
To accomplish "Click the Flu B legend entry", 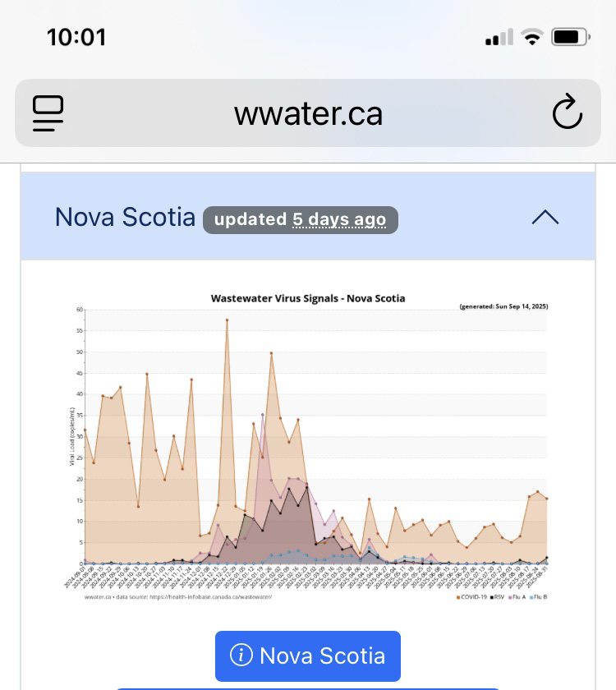I will (540, 597).
